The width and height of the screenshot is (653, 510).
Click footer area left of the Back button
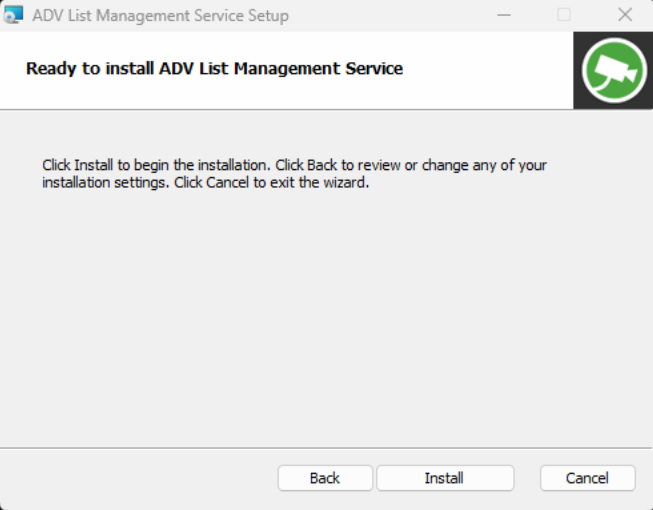tap(140, 478)
